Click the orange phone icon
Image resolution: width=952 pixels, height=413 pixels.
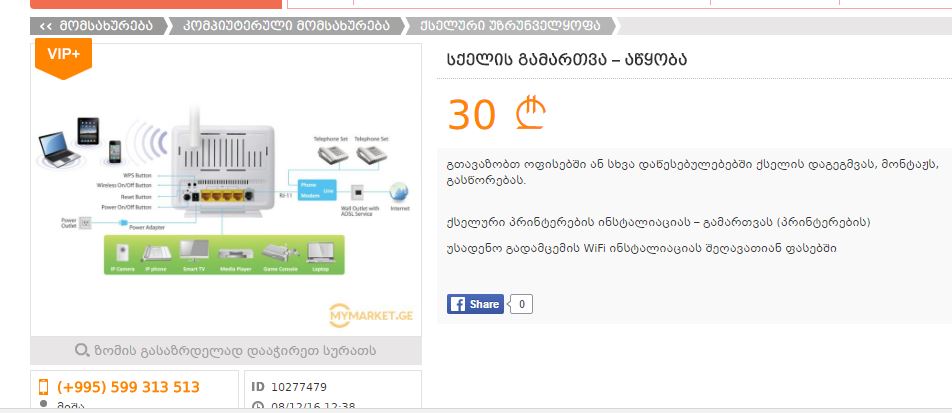(44, 387)
